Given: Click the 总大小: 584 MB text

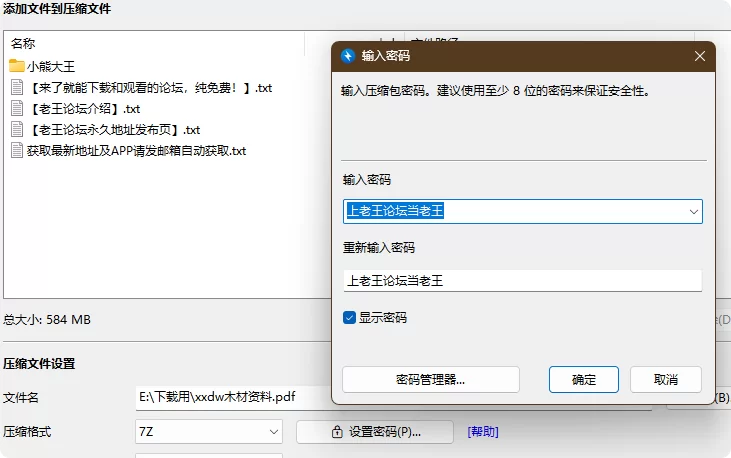Looking at the screenshot, I should (x=47, y=320).
